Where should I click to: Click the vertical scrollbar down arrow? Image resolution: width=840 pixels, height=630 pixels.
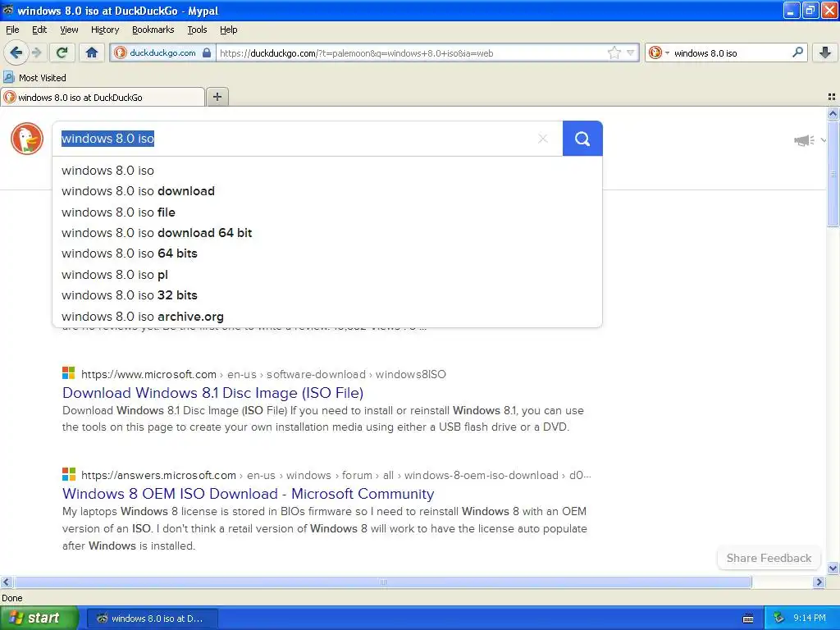[833, 568]
